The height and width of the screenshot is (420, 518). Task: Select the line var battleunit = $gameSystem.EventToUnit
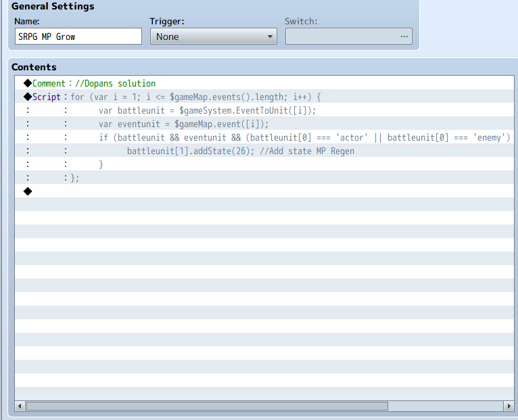click(264, 110)
